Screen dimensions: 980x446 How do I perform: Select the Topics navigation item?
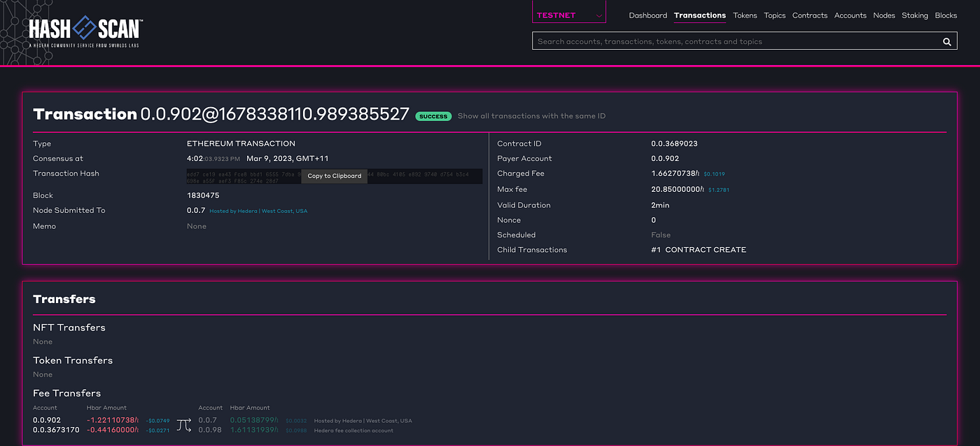click(775, 15)
